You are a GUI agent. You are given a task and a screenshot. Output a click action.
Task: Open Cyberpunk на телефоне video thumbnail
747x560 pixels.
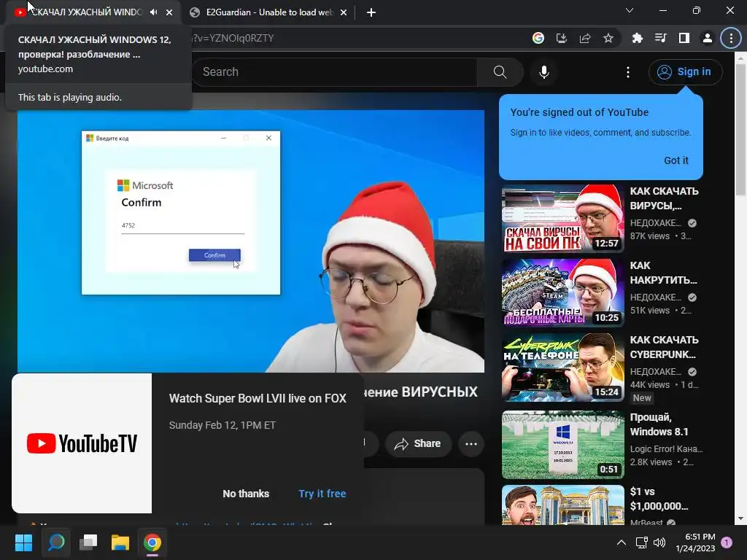click(563, 367)
